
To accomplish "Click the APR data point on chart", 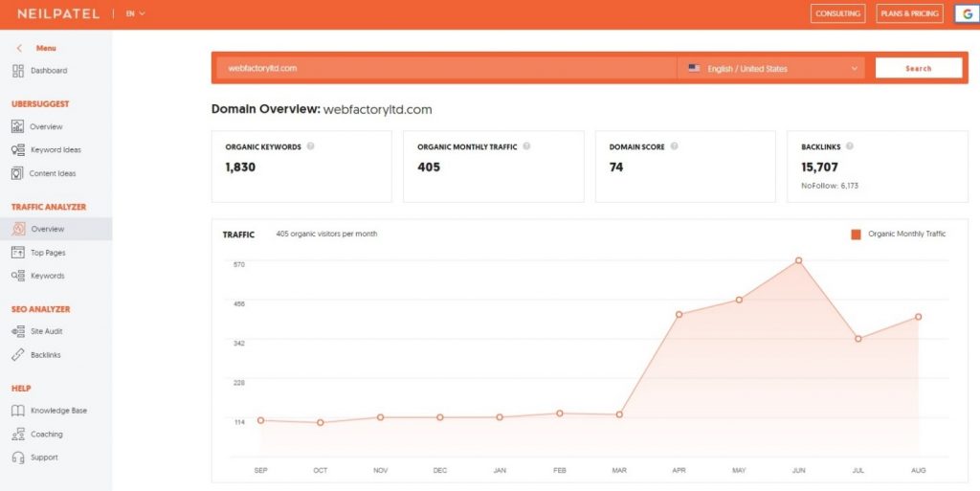I will [679, 314].
